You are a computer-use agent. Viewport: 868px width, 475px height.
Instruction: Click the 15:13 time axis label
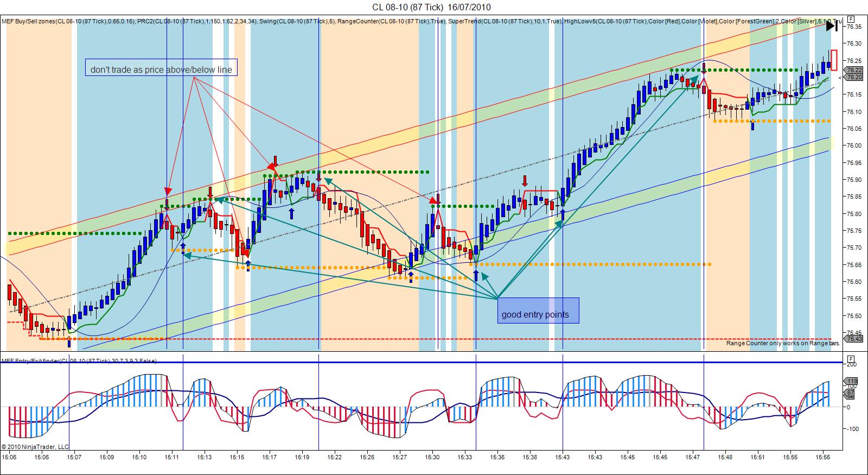click(x=204, y=457)
